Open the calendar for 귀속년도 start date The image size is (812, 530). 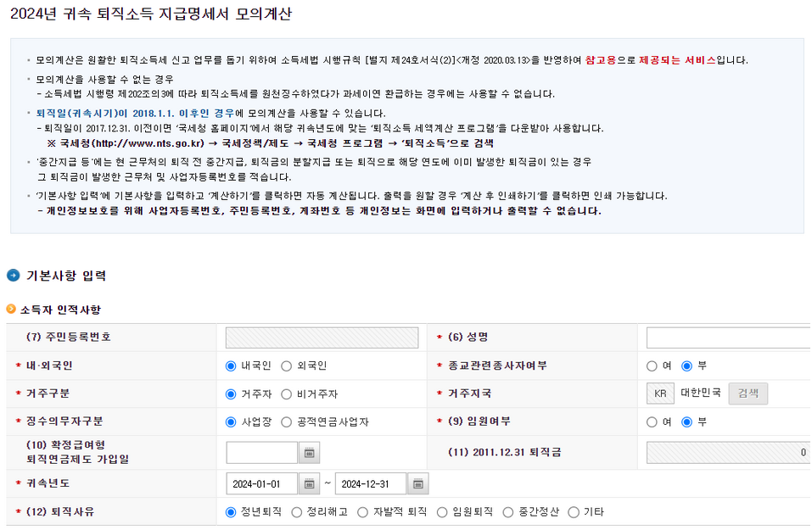click(x=309, y=483)
